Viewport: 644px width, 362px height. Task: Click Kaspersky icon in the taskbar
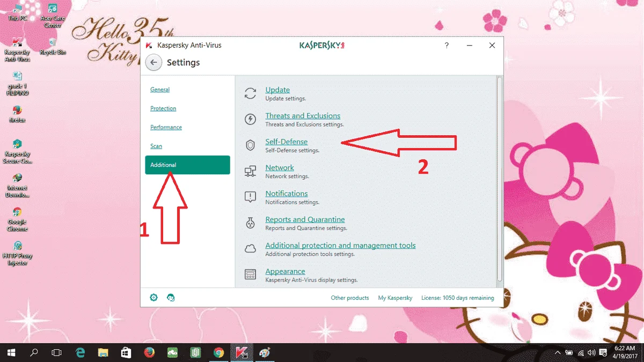241,352
